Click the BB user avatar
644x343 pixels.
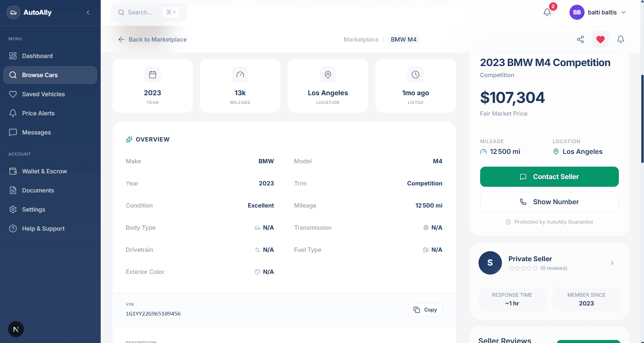(577, 12)
